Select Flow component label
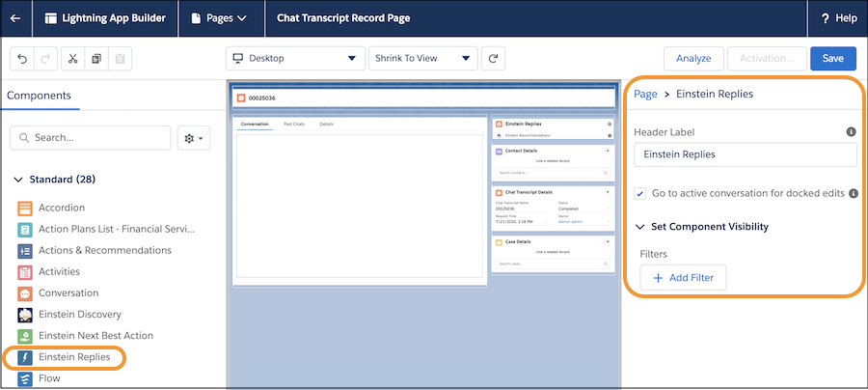Screen dimensions: 868x390 coord(49,378)
